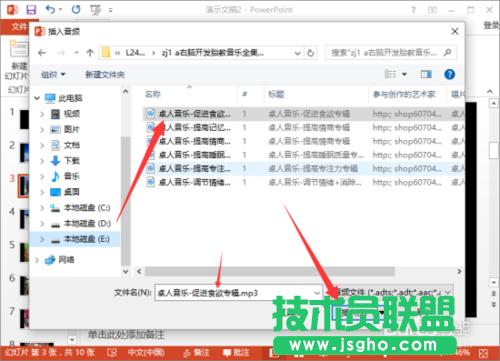Select 本地磁盘 (D:) in the tree

(x=87, y=223)
